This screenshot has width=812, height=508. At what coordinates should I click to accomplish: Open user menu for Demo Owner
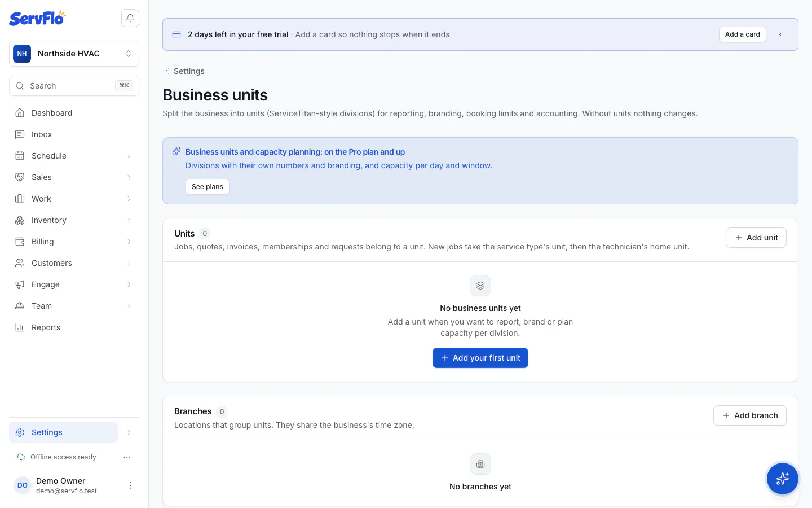tap(130, 485)
